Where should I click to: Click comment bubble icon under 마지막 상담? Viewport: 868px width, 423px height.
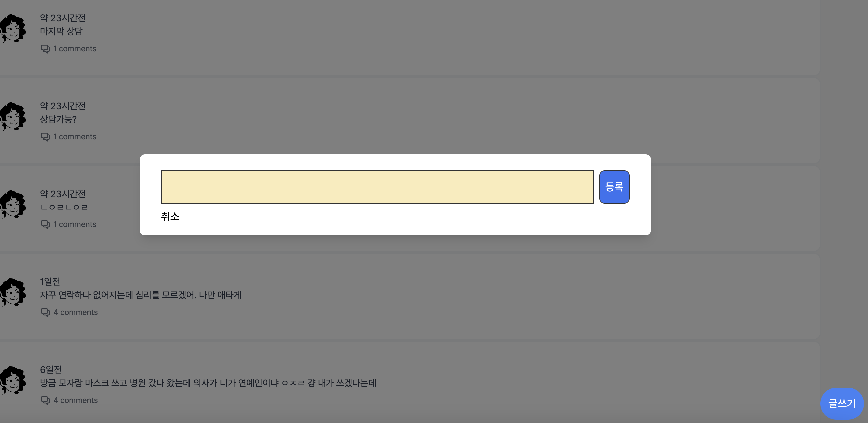(x=45, y=49)
